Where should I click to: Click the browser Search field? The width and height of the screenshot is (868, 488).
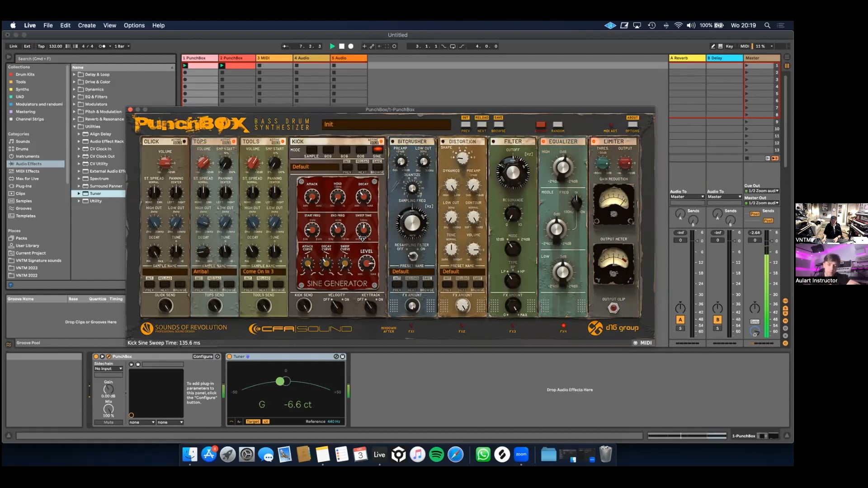(95, 58)
